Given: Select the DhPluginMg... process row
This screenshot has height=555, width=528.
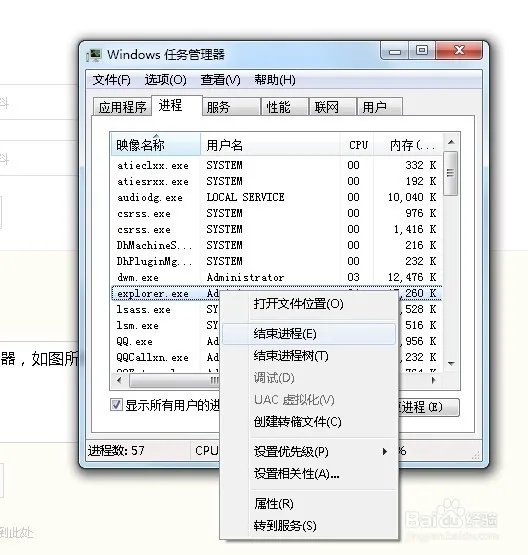Looking at the screenshot, I should click(x=276, y=261).
